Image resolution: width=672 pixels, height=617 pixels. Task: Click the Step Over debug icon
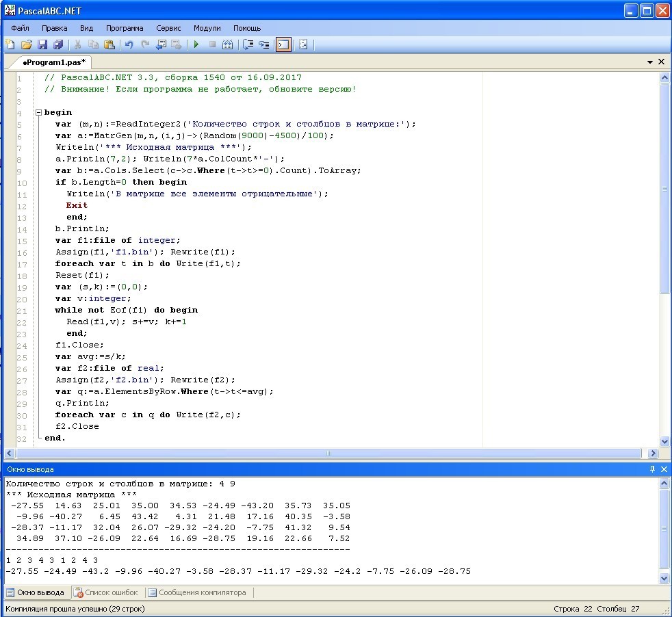coord(247,44)
